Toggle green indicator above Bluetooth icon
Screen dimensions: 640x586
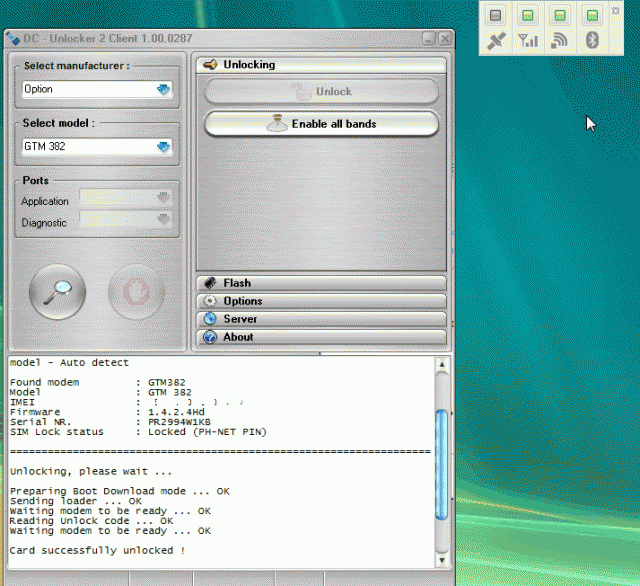[592, 16]
